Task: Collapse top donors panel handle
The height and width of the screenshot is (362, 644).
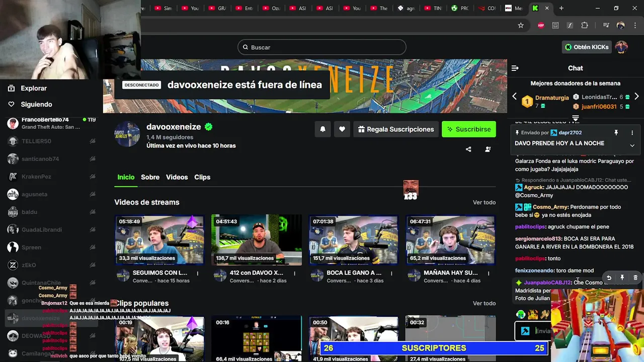Action: point(576,119)
